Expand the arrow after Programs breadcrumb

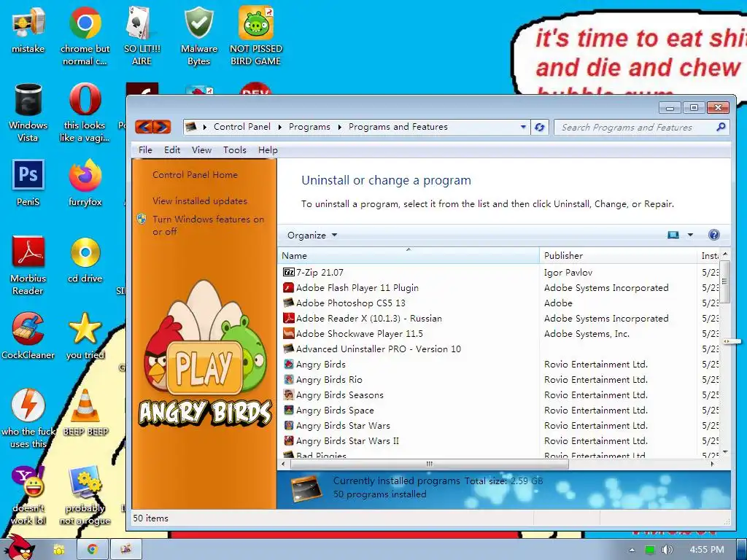(340, 127)
